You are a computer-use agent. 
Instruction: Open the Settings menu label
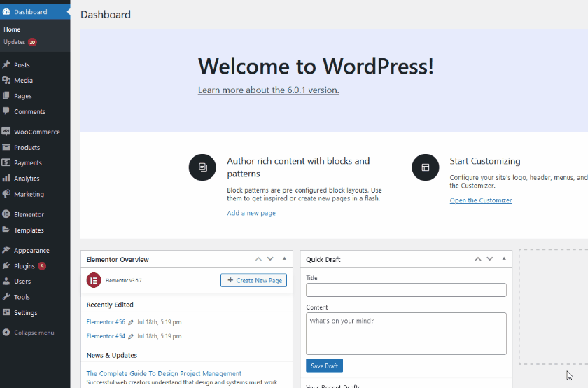(25, 312)
